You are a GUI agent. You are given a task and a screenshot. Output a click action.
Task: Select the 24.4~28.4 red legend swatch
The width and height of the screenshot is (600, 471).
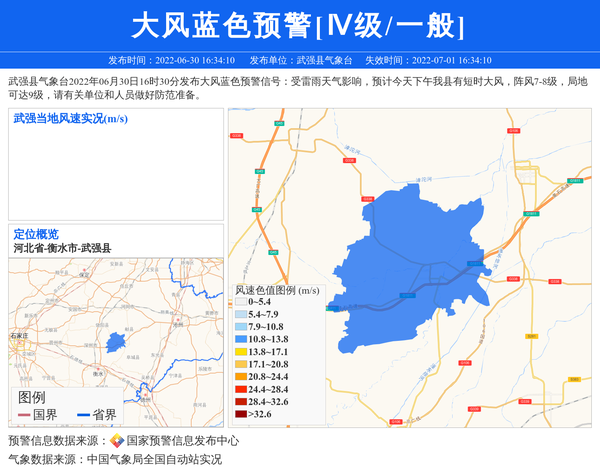click(x=240, y=389)
